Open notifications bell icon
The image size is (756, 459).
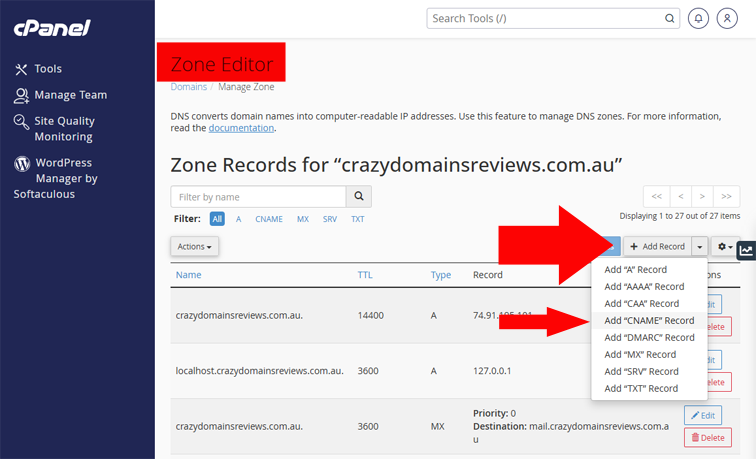[x=698, y=18]
